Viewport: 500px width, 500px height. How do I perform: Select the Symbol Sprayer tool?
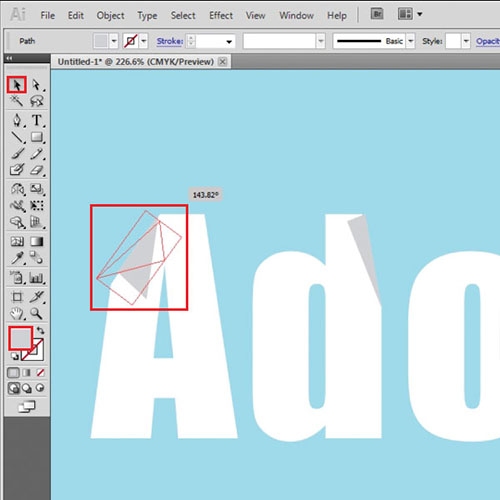17,277
